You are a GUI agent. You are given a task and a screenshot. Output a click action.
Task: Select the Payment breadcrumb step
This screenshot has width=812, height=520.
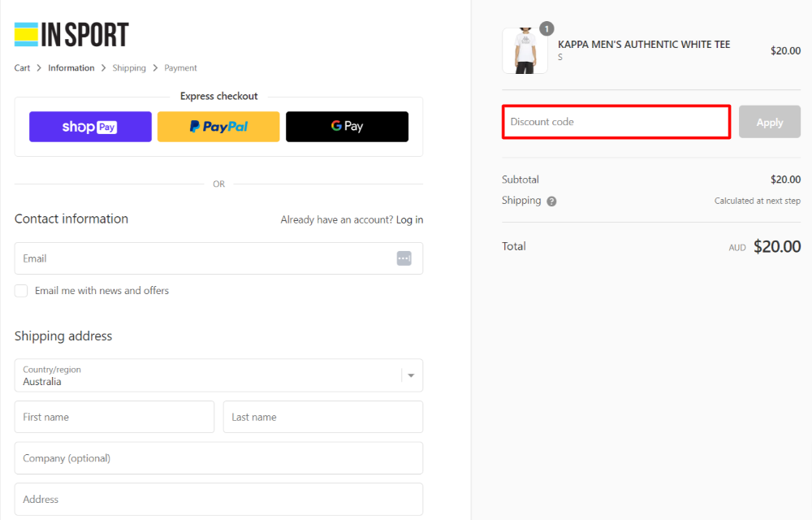click(x=180, y=68)
